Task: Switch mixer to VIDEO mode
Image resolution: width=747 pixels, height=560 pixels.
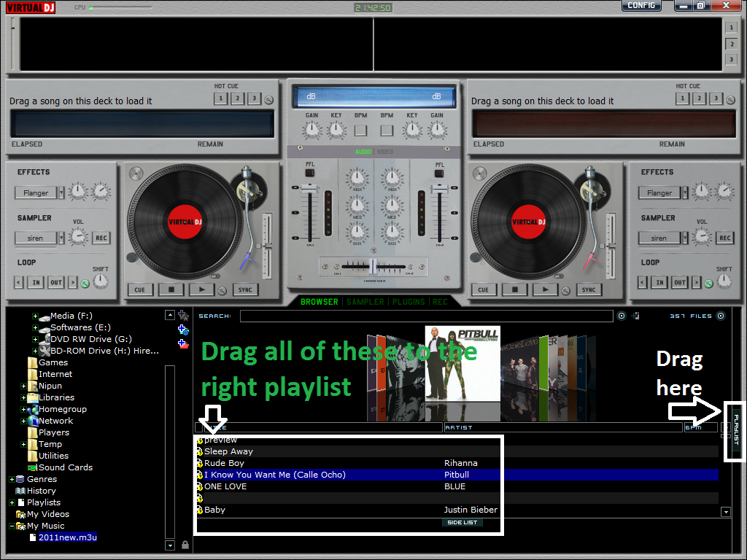Action: [x=385, y=152]
